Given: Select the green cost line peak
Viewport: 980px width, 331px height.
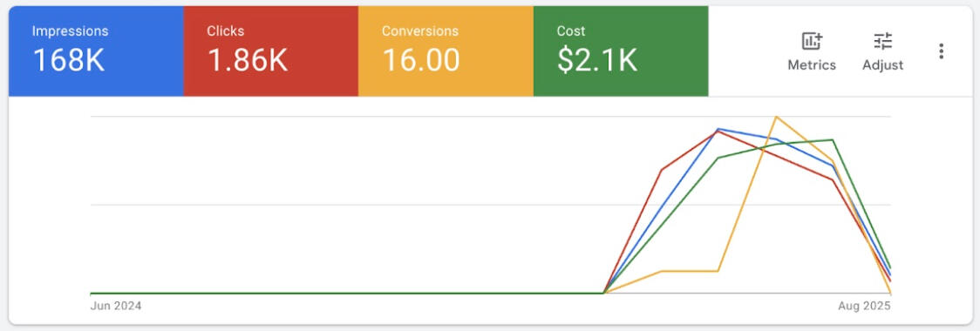Looking at the screenshot, I should (833, 140).
